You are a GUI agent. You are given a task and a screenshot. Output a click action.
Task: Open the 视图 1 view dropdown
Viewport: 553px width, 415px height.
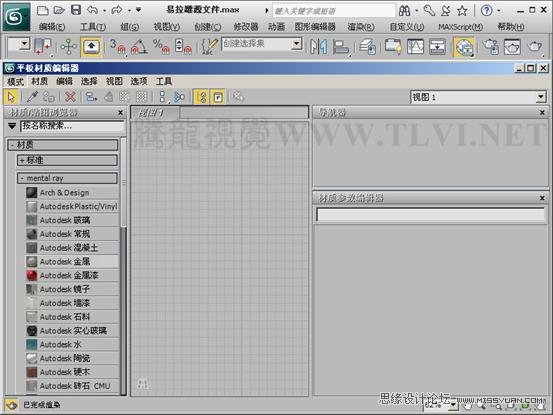tap(541, 97)
